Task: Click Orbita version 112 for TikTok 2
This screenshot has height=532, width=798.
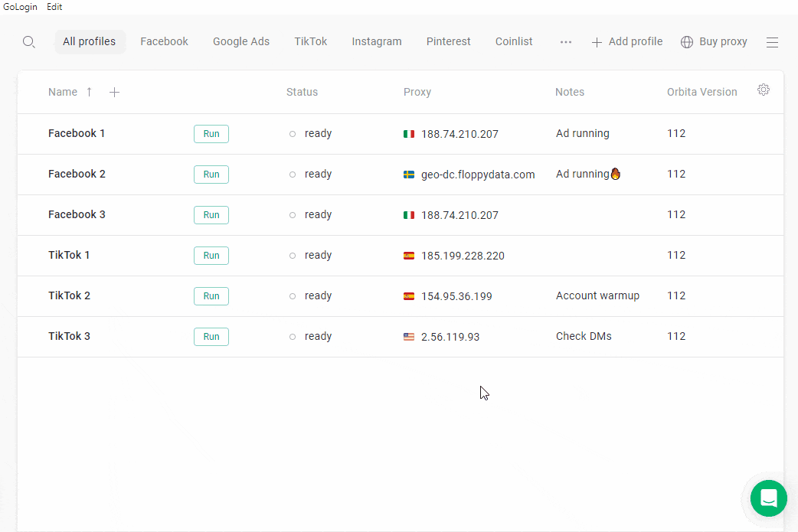Action: 676,295
